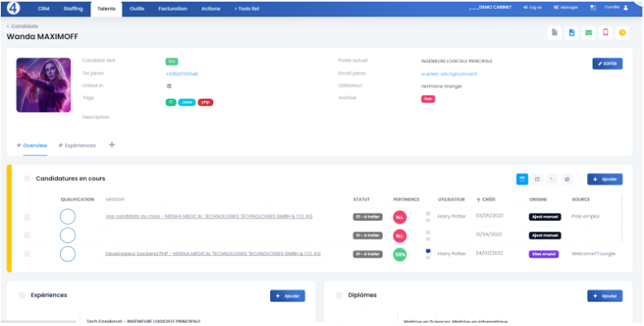Go back via the Candidats breadcrumb link
The width and height of the screenshot is (644, 326).
coord(23,26)
